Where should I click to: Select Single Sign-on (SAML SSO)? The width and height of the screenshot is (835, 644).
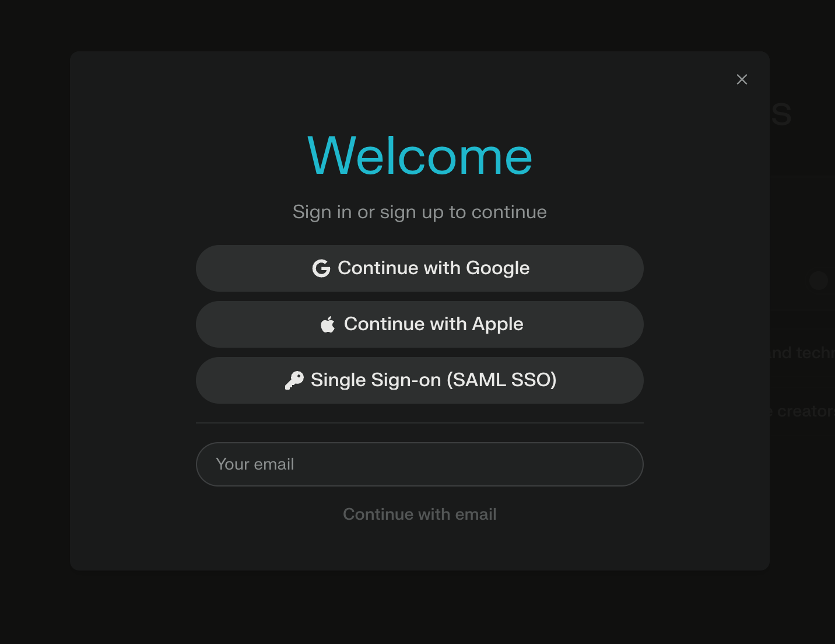point(433,380)
